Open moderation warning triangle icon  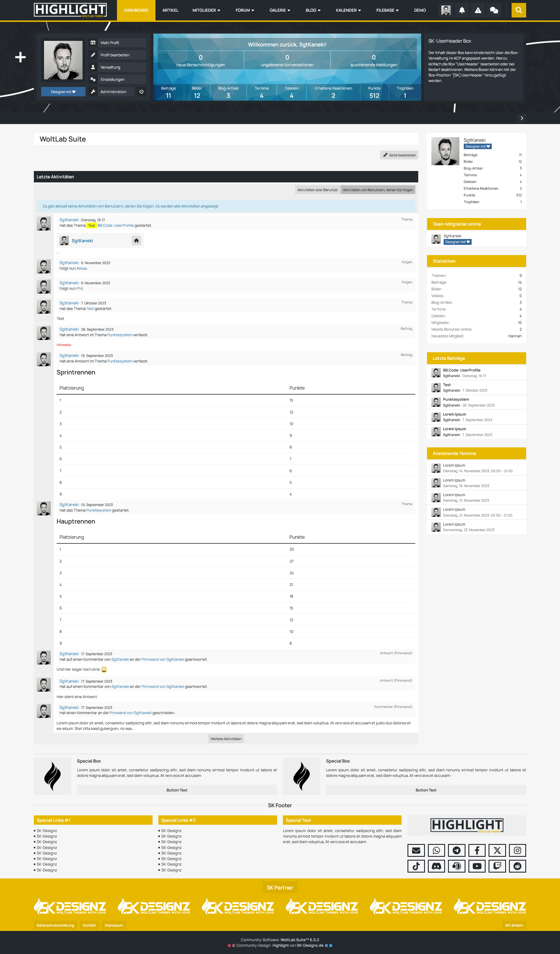[478, 10]
